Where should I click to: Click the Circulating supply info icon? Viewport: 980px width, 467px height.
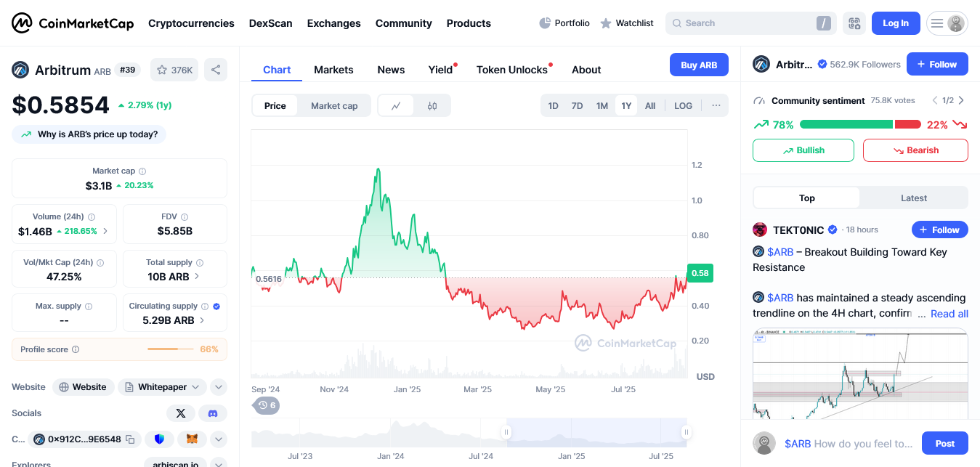tap(205, 306)
